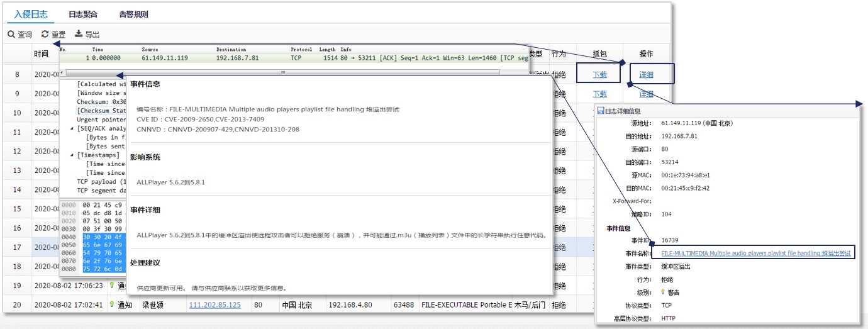The image size is (868, 329).
Task: Collapse the [Timestamps] tree node
Action: coord(71,155)
